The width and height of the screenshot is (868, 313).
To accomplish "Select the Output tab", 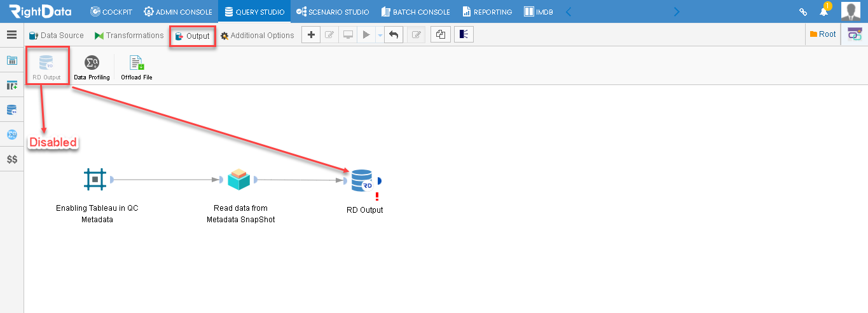I will click(193, 36).
